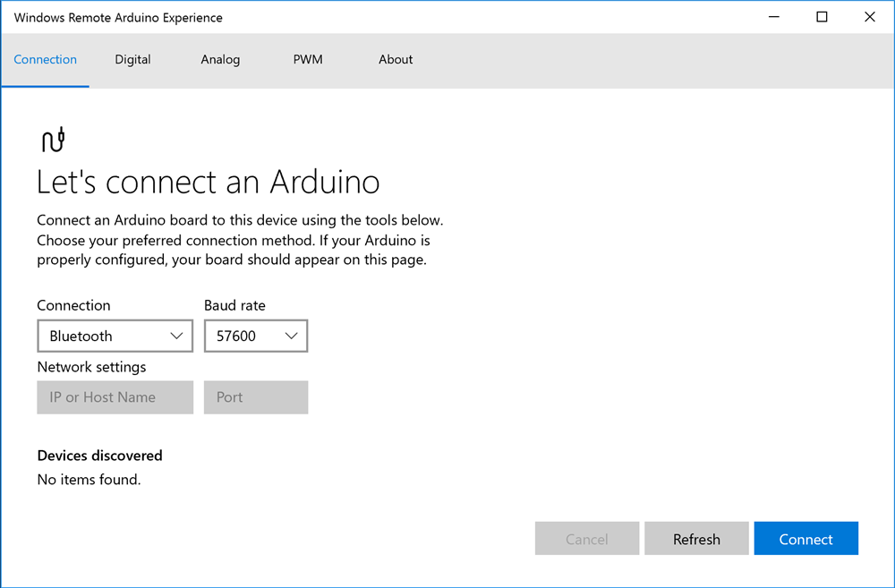Click the "Network settings" label
The image size is (895, 588).
coord(91,367)
